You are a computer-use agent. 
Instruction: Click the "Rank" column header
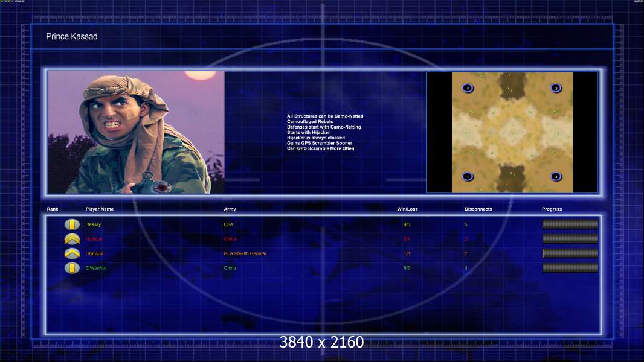[x=53, y=209]
